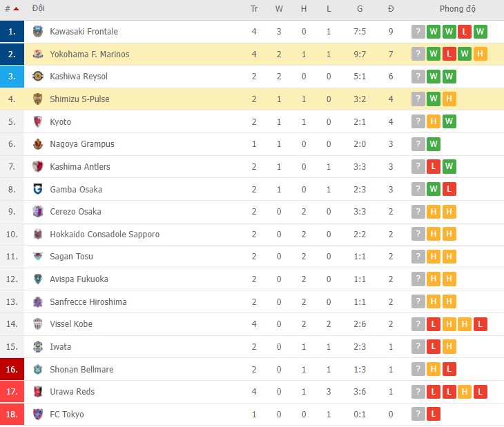
Task: Click the green W form badge for Nagoya Grampus
Action: [434, 144]
